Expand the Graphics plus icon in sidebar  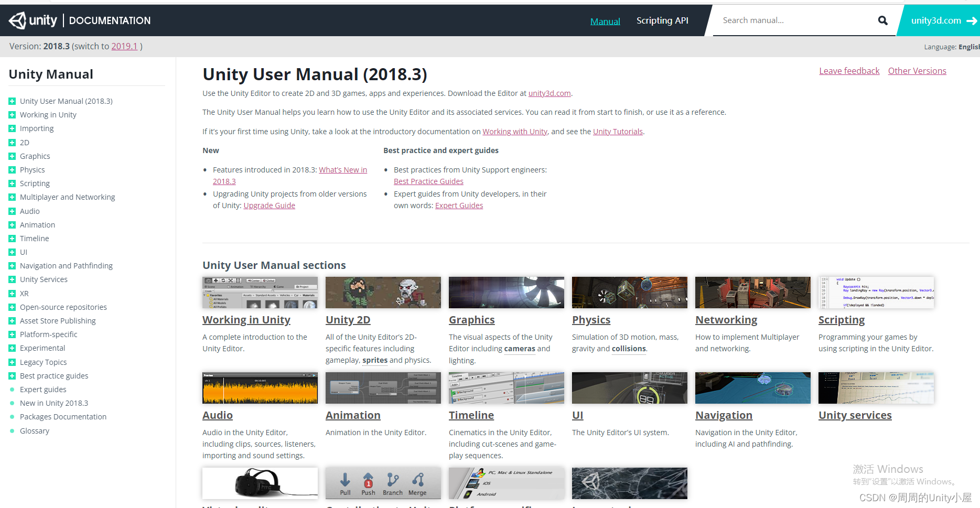[x=12, y=156]
